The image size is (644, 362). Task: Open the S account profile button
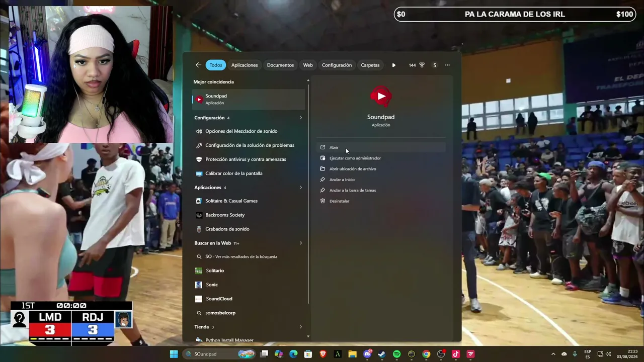tap(435, 65)
